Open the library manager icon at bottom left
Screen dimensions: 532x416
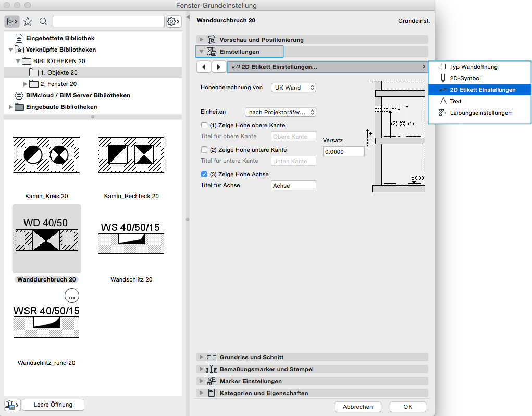[x=11, y=405]
